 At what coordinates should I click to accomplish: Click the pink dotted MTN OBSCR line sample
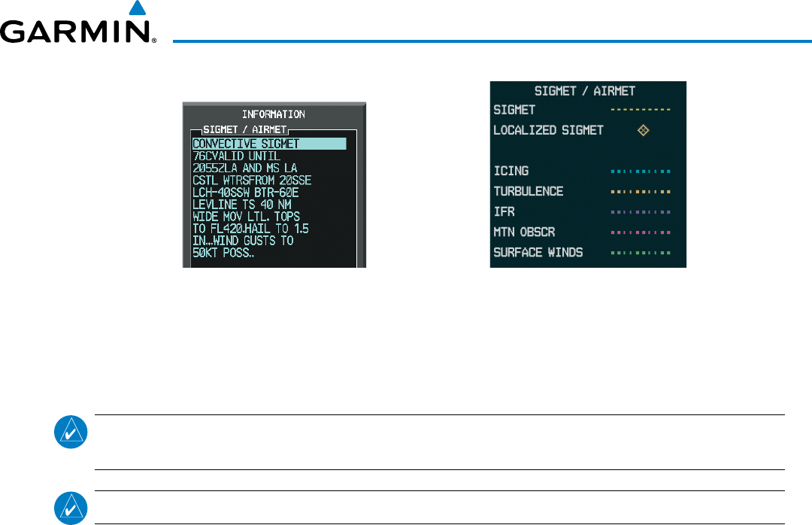point(641,232)
